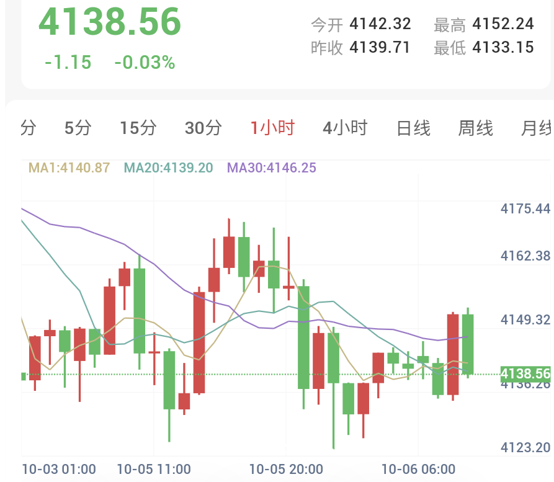Click the 10-05 11:00 time axis label
The height and width of the screenshot is (482, 554).
pyautogui.click(x=154, y=470)
